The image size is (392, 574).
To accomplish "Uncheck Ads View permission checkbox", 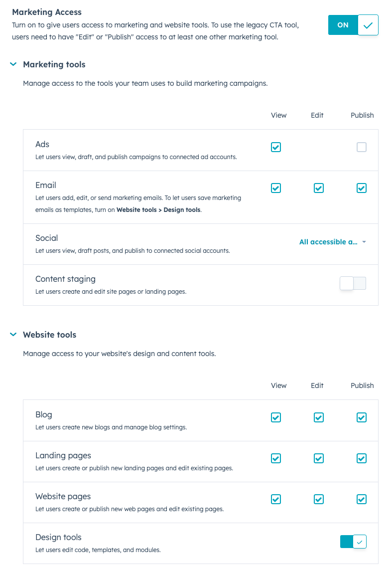I will click(x=276, y=147).
